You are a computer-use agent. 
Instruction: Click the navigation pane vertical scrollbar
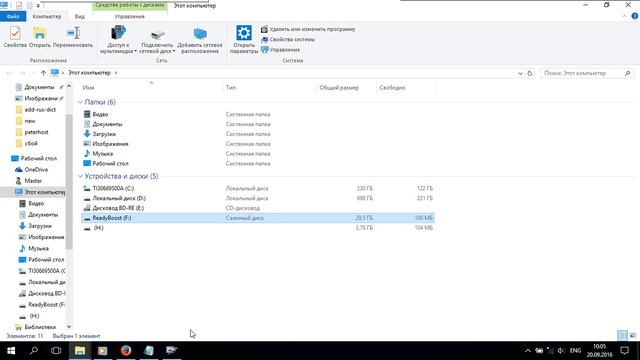pos(69,182)
